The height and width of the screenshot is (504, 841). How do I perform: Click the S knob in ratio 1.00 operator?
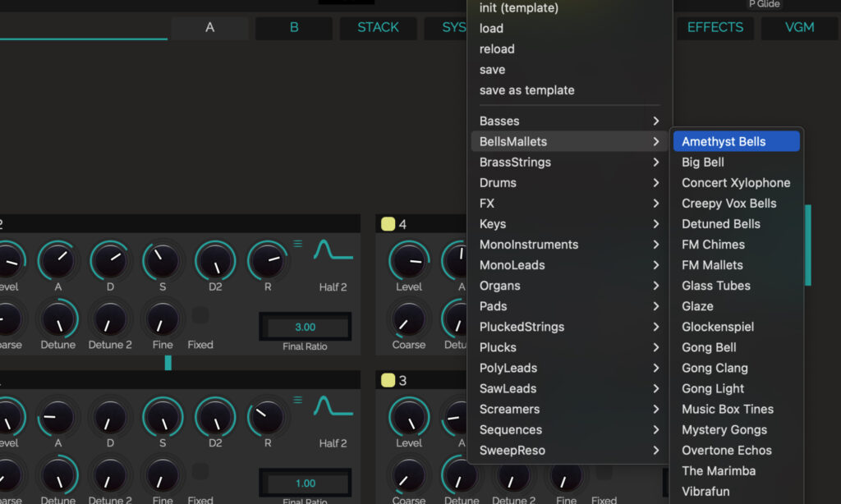163,418
